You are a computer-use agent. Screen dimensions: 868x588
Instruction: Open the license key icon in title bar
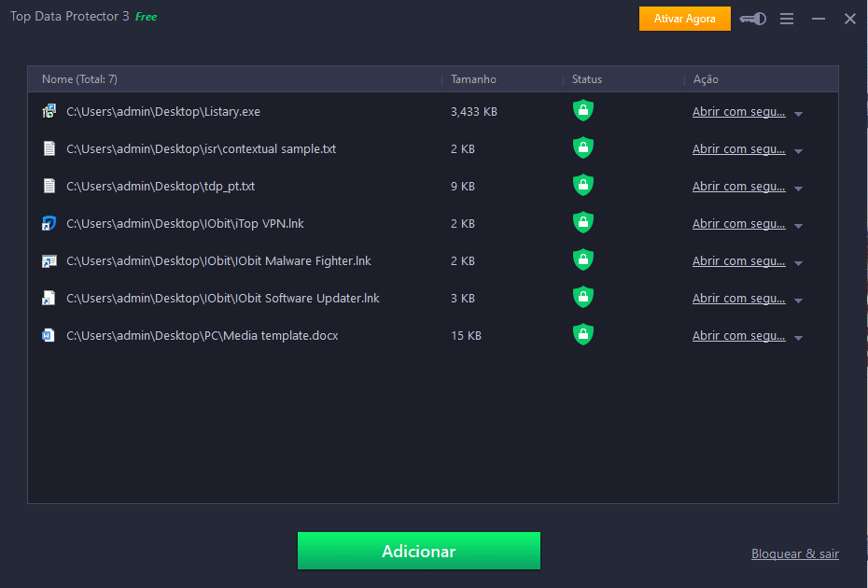[753, 19]
